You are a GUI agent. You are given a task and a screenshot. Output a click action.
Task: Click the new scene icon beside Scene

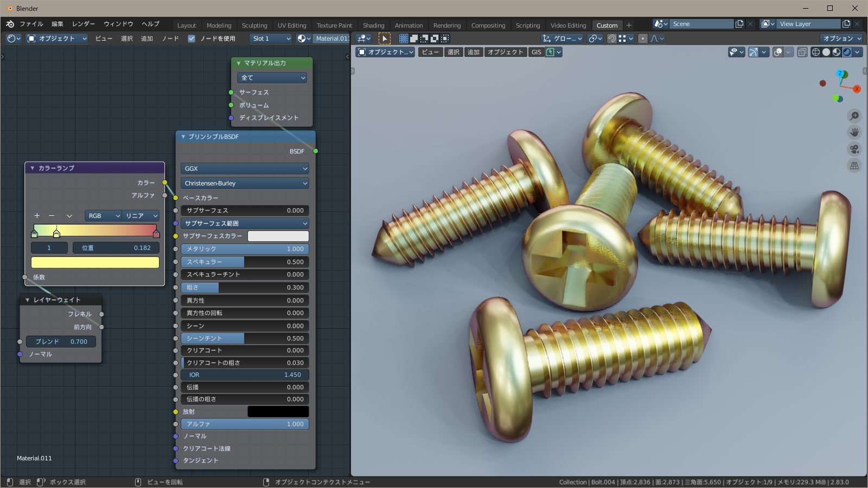(x=739, y=24)
